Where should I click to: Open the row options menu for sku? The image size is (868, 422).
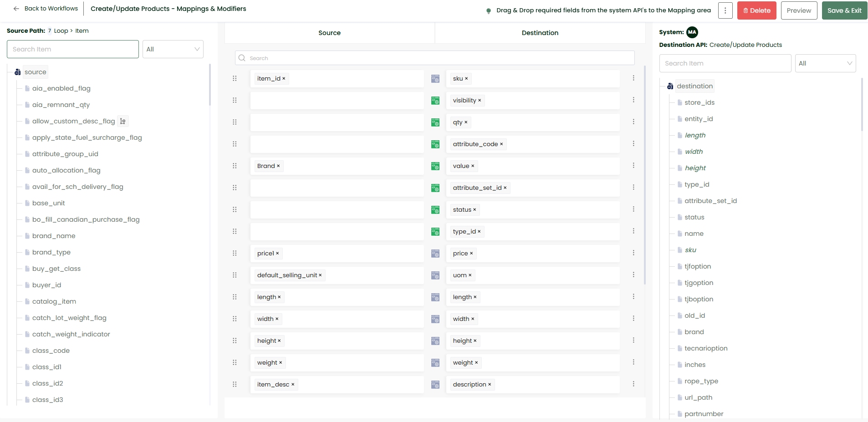point(633,78)
